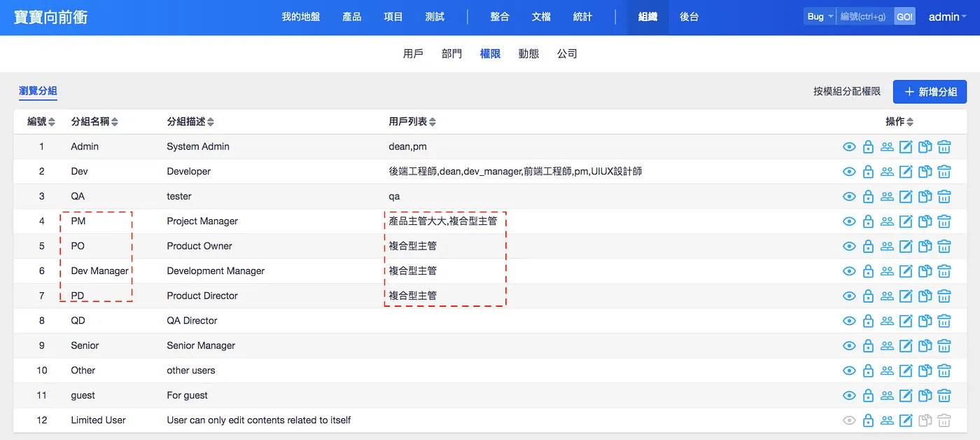Image resolution: width=980 pixels, height=440 pixels.
Task: Click the GO! search button
Action: click(x=904, y=17)
